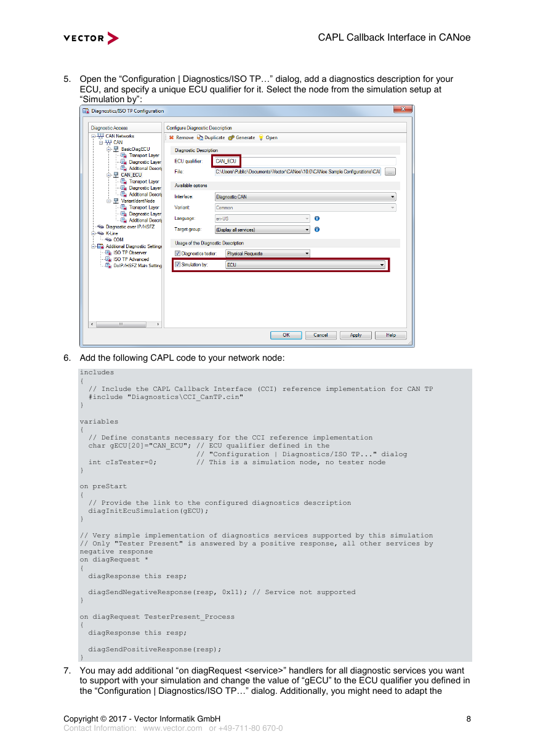Collapse the BasicDiagECU expander
The width and height of the screenshot is (535, 756).
pos(108,149)
